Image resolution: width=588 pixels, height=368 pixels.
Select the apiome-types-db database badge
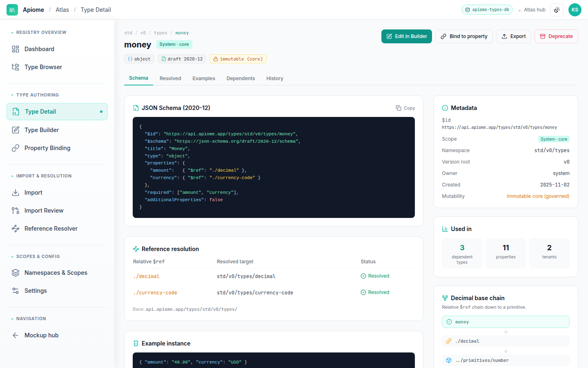coord(487,10)
